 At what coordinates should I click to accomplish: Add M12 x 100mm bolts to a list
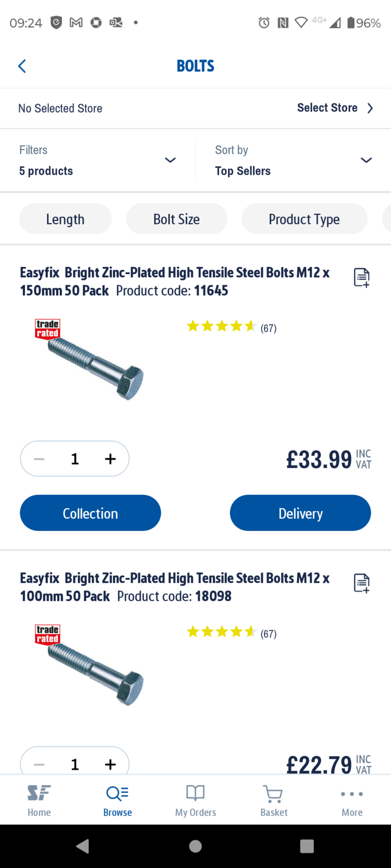click(x=361, y=583)
